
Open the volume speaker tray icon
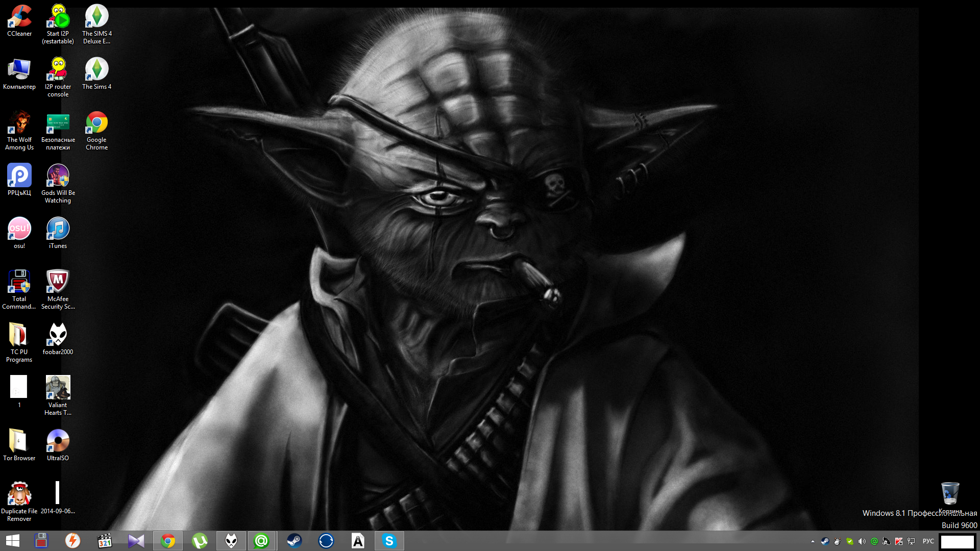click(862, 541)
